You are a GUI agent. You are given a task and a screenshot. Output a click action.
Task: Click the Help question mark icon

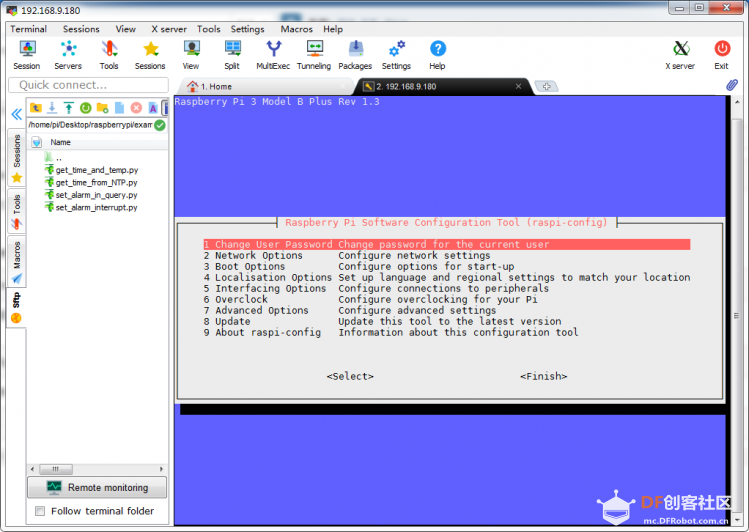pos(437,55)
